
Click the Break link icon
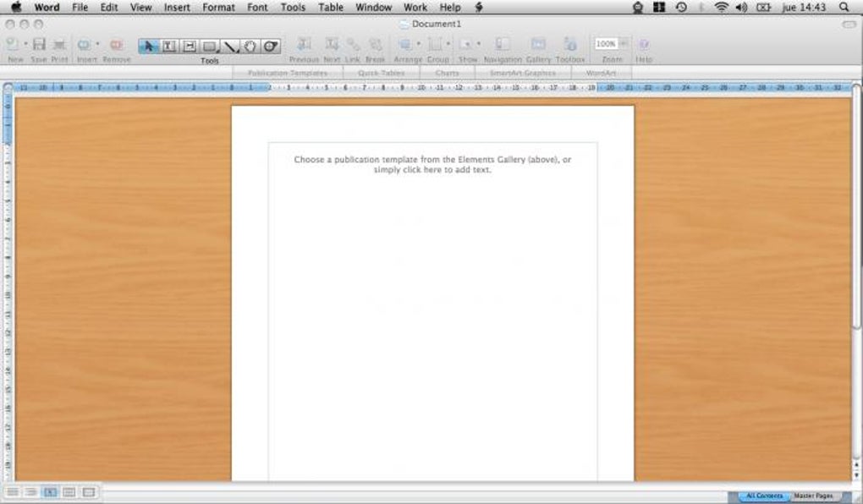click(376, 44)
